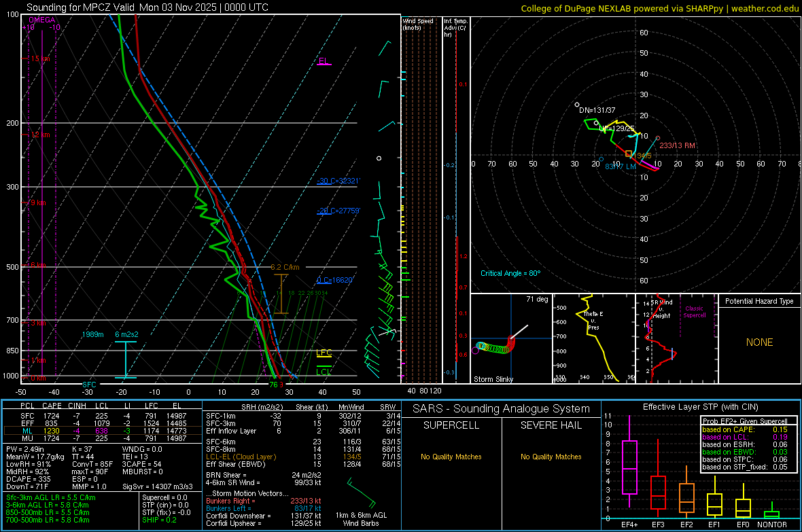Click the Bunkers Right = 233/13 kt line

(x=264, y=501)
